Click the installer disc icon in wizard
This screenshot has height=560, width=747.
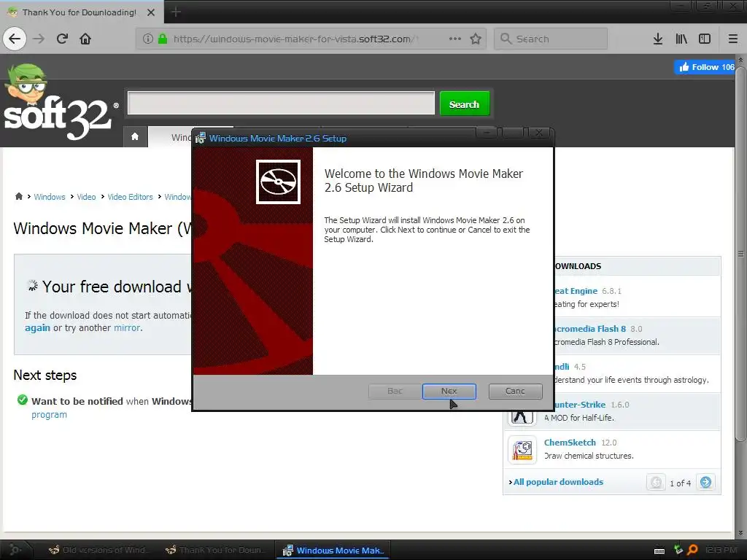(278, 182)
